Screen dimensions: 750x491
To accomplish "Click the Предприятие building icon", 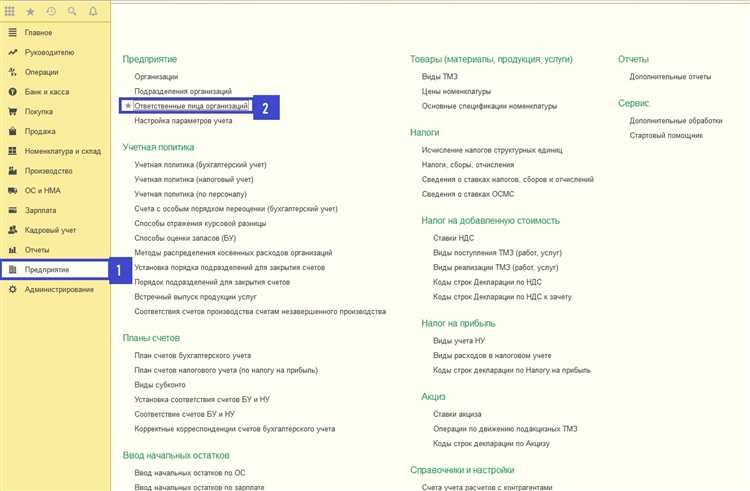I will click(x=12, y=270).
